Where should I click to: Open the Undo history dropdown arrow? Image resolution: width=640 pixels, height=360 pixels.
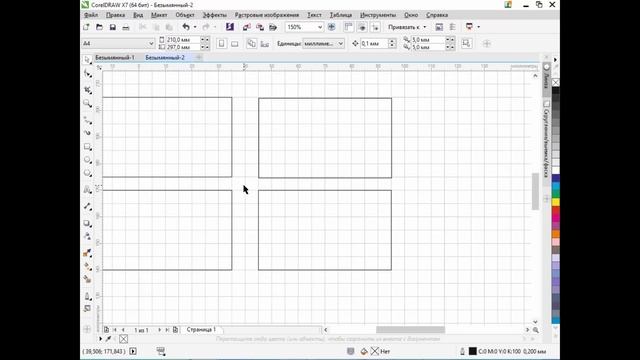(x=195, y=27)
